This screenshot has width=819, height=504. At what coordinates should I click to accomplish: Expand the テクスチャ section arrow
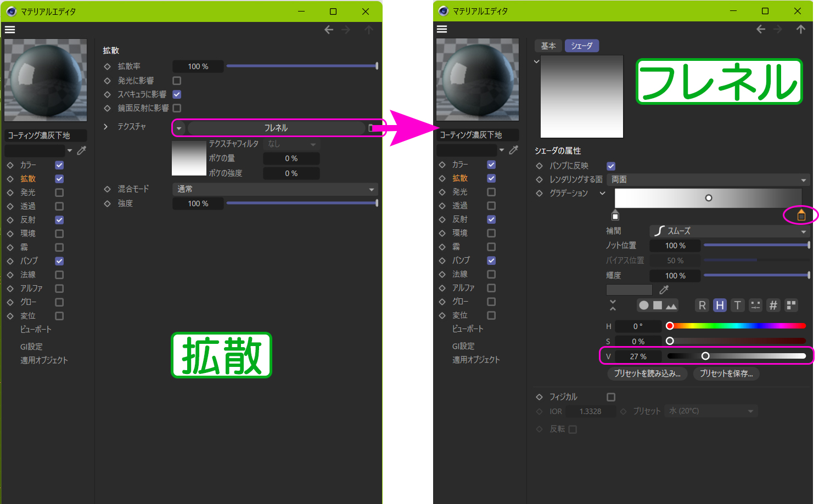click(x=106, y=127)
